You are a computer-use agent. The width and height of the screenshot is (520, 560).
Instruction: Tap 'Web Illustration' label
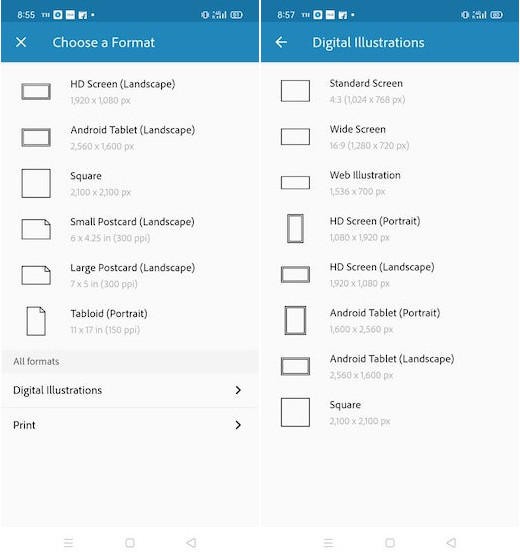click(x=365, y=175)
